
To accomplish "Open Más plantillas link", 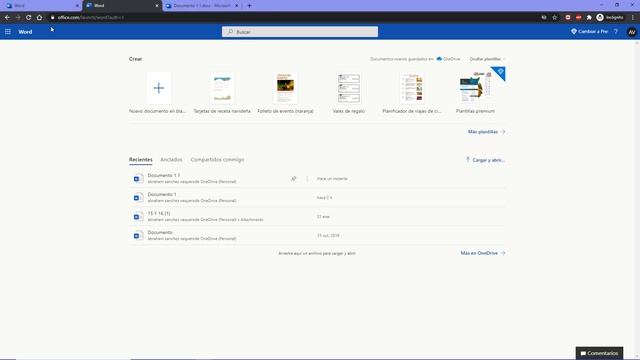I will pyautogui.click(x=487, y=132).
